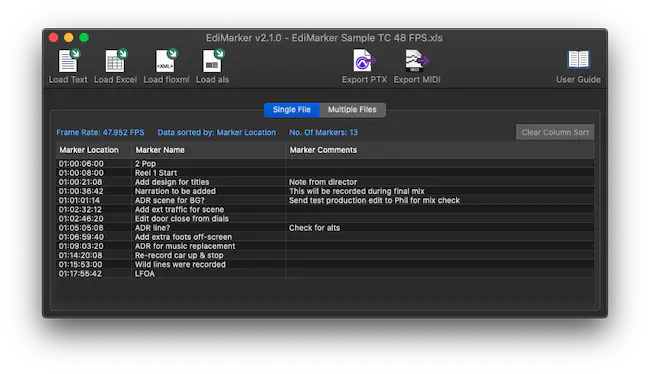Switch to the Single File tab
The image size is (650, 374).
292,110
